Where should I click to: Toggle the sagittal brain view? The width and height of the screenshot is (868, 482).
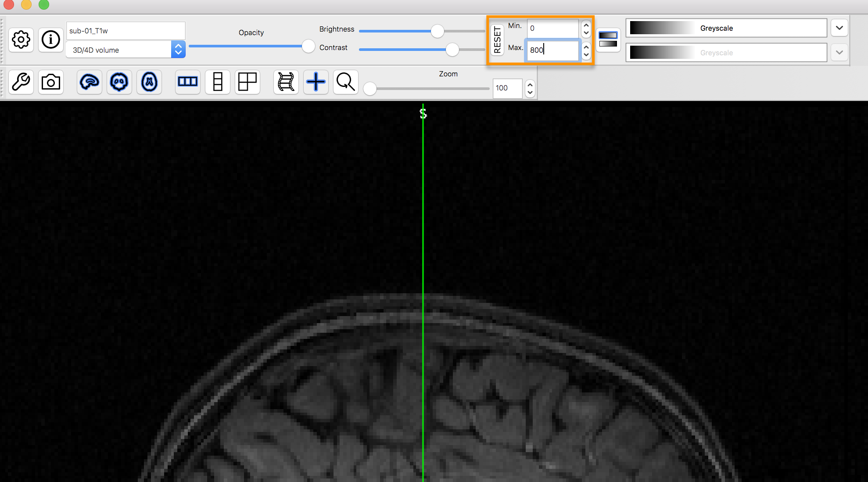(90, 82)
